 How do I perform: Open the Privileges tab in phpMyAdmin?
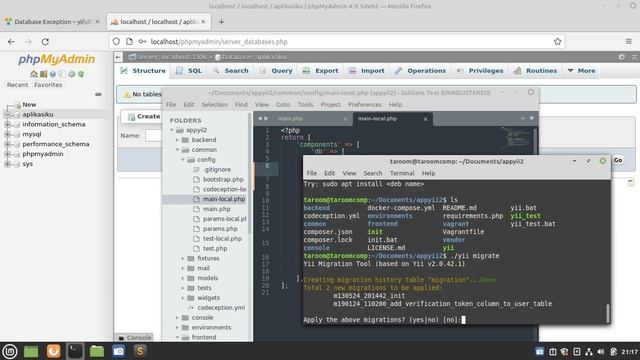point(480,71)
